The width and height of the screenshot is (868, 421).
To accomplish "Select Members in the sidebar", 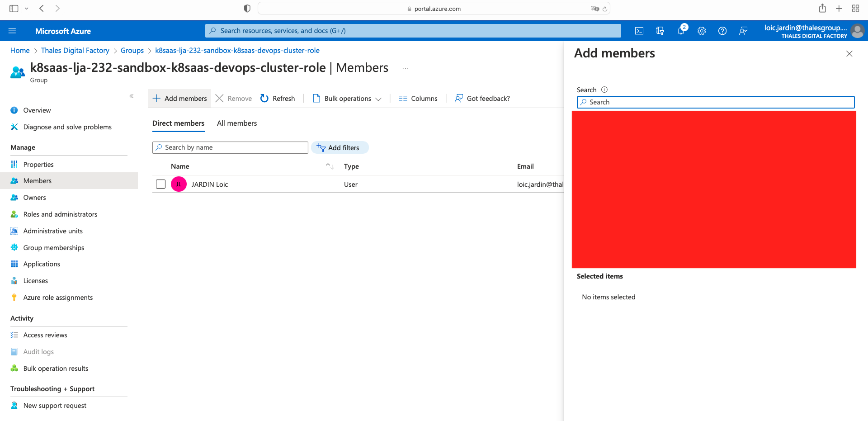I will pyautogui.click(x=69, y=181).
